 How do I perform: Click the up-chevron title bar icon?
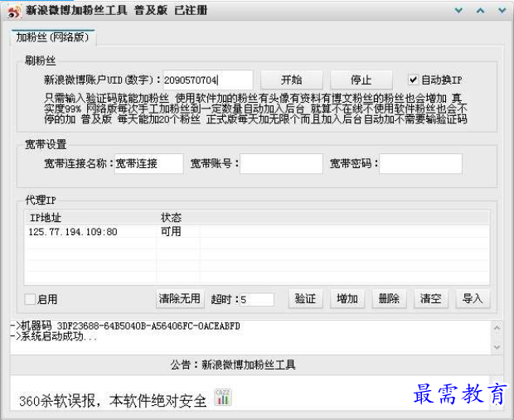click(x=481, y=11)
